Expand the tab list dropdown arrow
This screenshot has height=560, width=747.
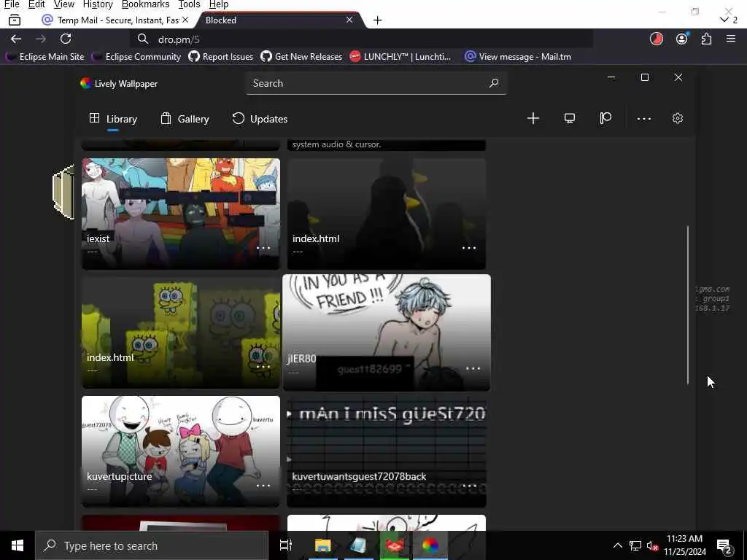[724, 20]
